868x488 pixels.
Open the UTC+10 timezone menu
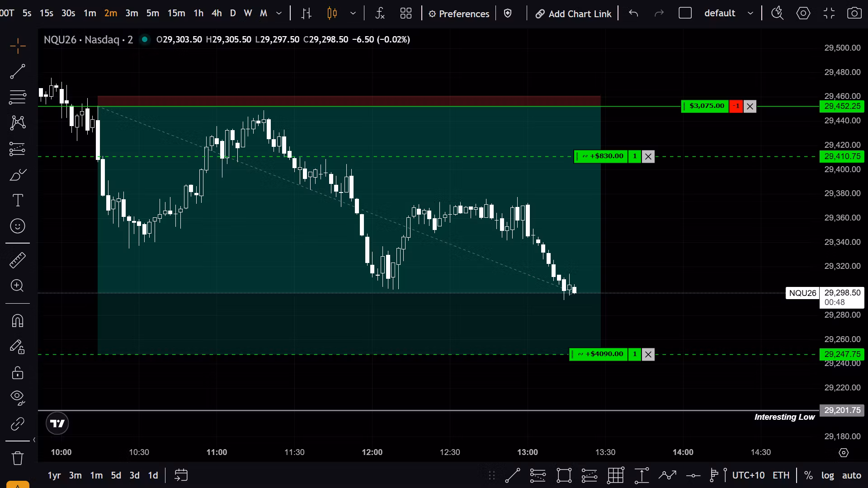(748, 475)
